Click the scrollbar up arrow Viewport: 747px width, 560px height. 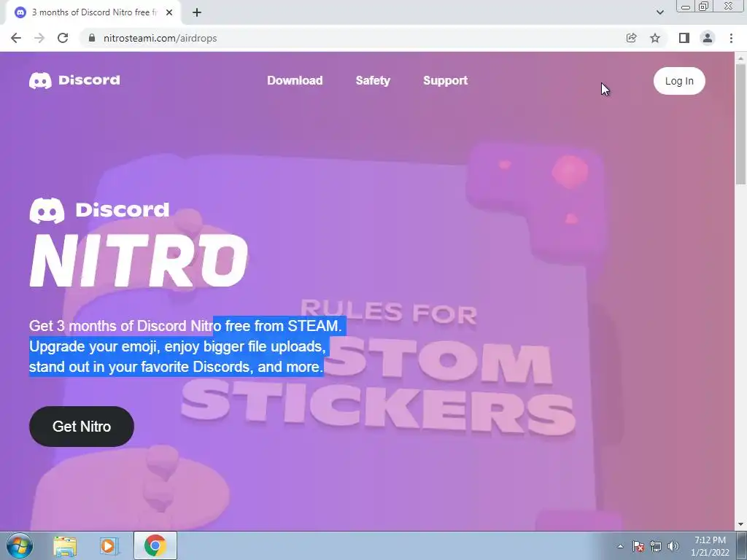(741, 58)
